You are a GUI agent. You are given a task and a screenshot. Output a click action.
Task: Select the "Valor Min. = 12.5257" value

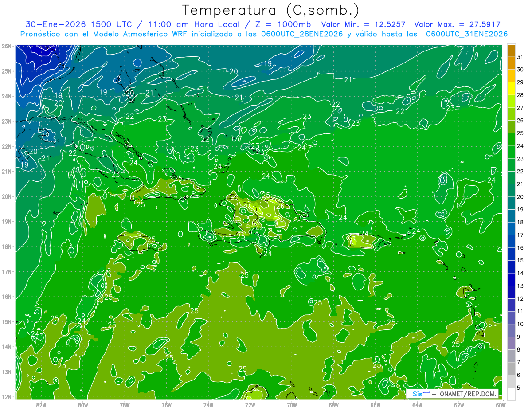coord(364,24)
